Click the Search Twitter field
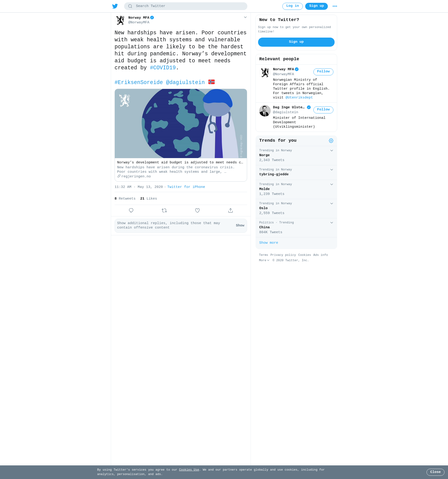 185,6
